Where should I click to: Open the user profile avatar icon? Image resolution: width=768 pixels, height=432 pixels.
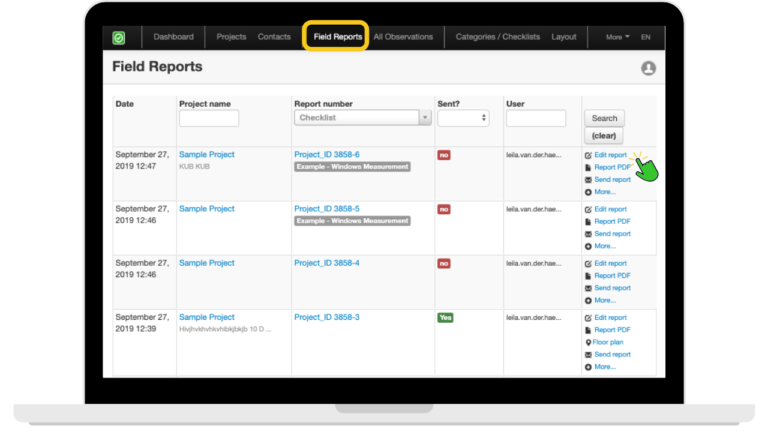pos(648,68)
